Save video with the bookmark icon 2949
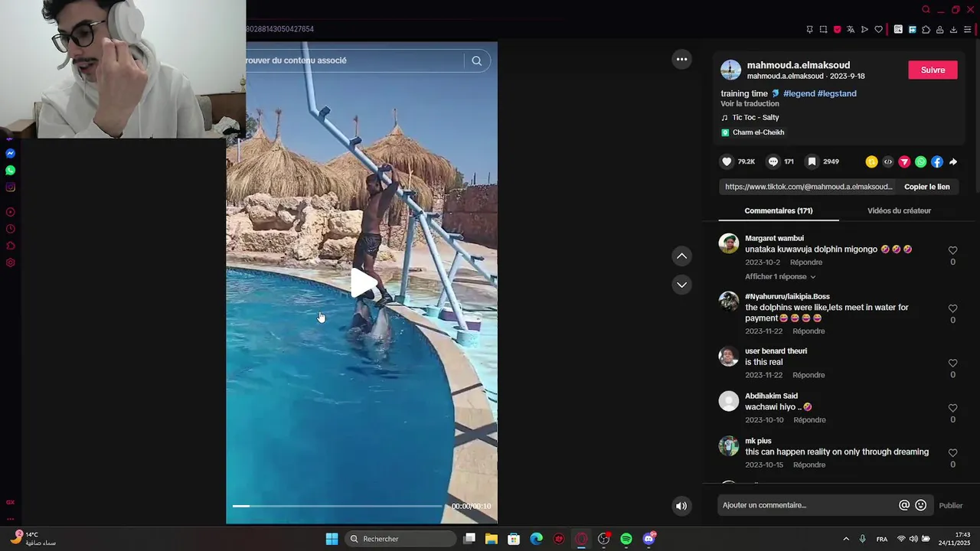 tap(812, 161)
